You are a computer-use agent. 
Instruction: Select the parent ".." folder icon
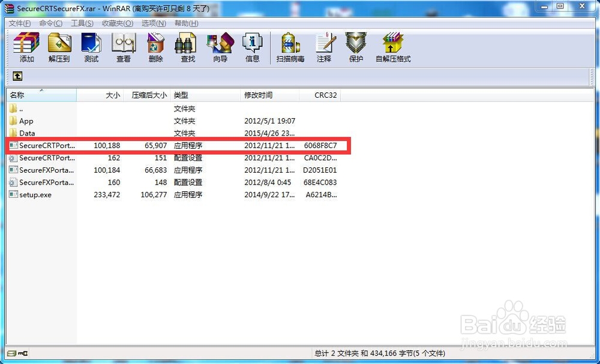coord(13,109)
